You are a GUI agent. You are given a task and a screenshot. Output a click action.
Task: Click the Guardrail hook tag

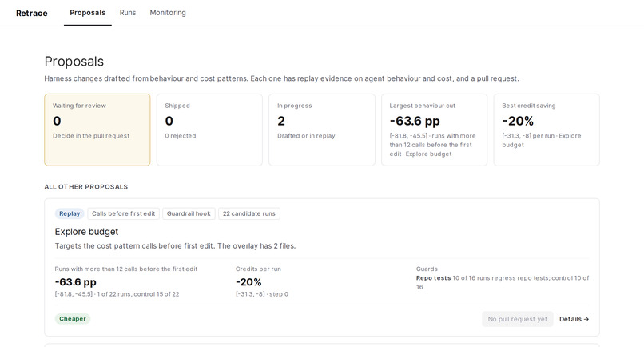point(189,213)
